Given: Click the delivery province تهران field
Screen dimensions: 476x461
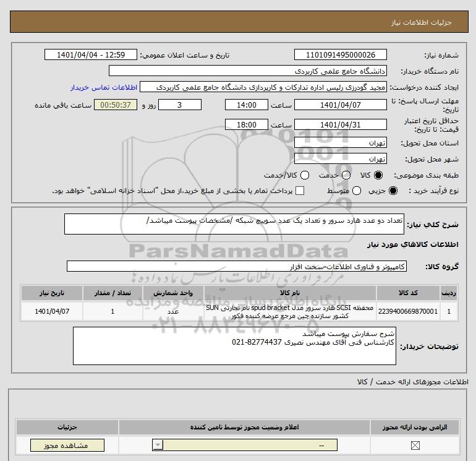Looking at the screenshot, I should tap(340, 142).
